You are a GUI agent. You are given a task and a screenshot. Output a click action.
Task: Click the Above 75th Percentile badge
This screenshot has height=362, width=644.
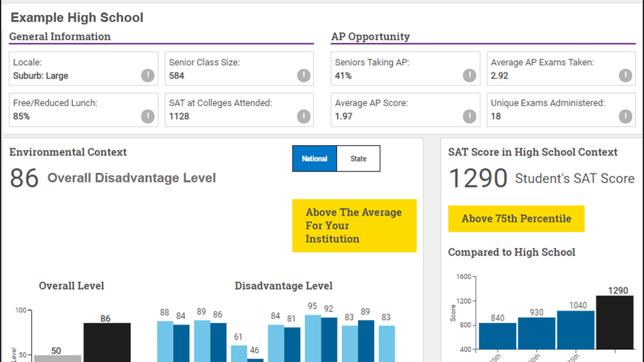[x=516, y=219]
